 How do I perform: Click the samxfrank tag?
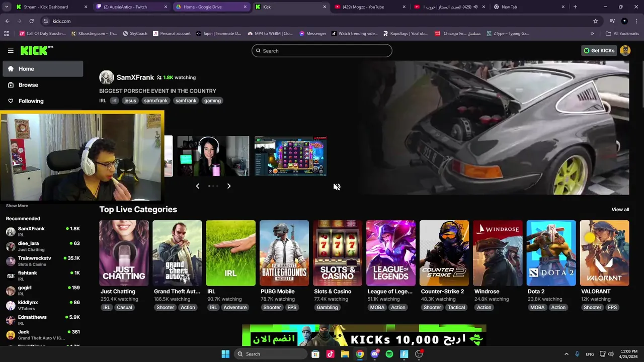coord(155,101)
